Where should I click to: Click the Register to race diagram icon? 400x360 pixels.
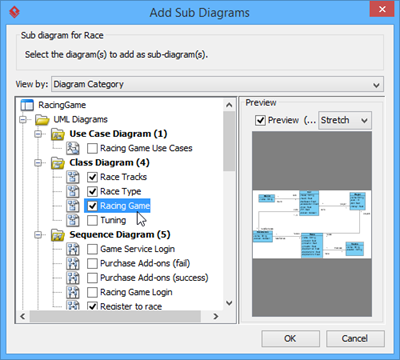[x=73, y=305]
